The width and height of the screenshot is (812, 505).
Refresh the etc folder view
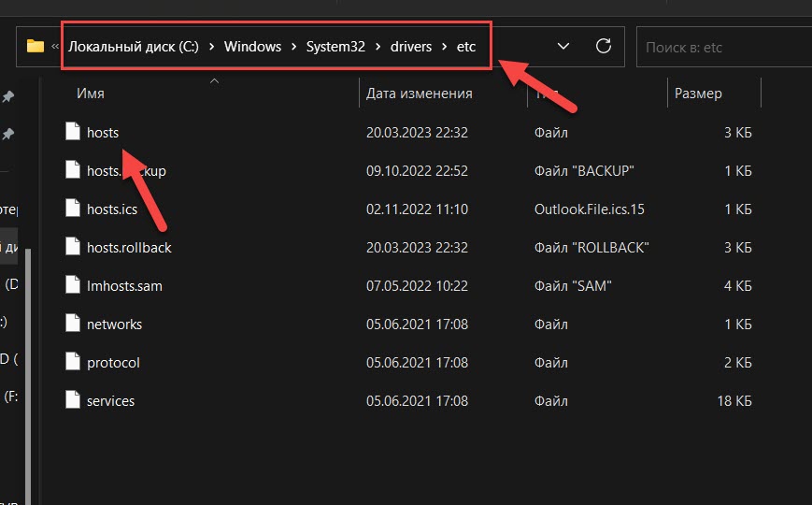coord(604,46)
